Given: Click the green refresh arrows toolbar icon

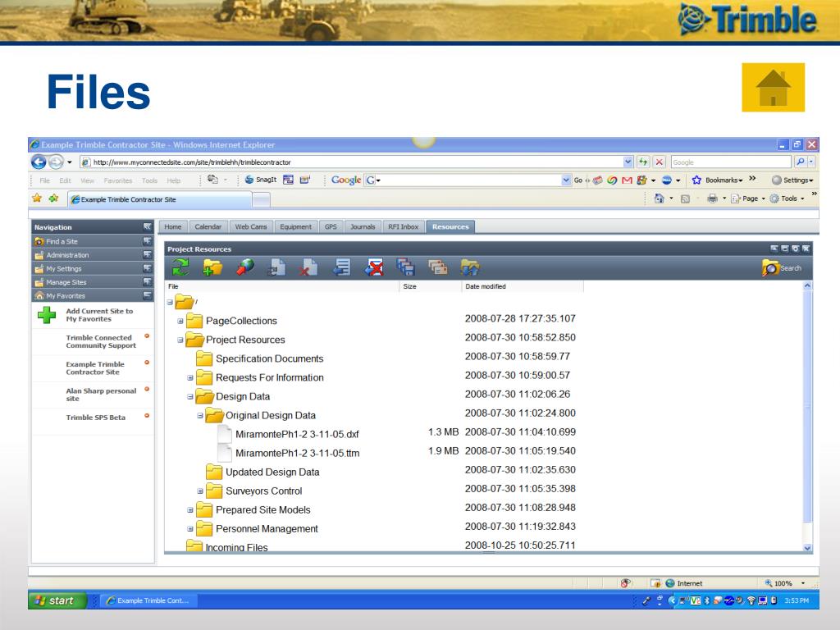Looking at the screenshot, I should point(179,267).
